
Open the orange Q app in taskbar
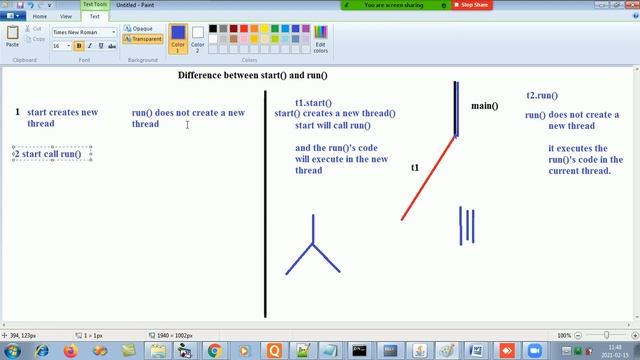click(x=274, y=351)
